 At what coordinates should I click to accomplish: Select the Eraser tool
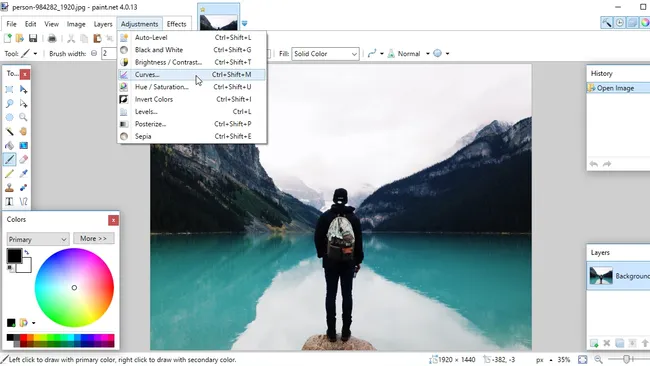pos(24,160)
